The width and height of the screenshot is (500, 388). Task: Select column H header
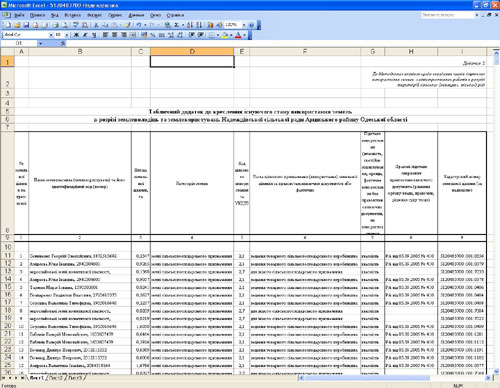411,51
